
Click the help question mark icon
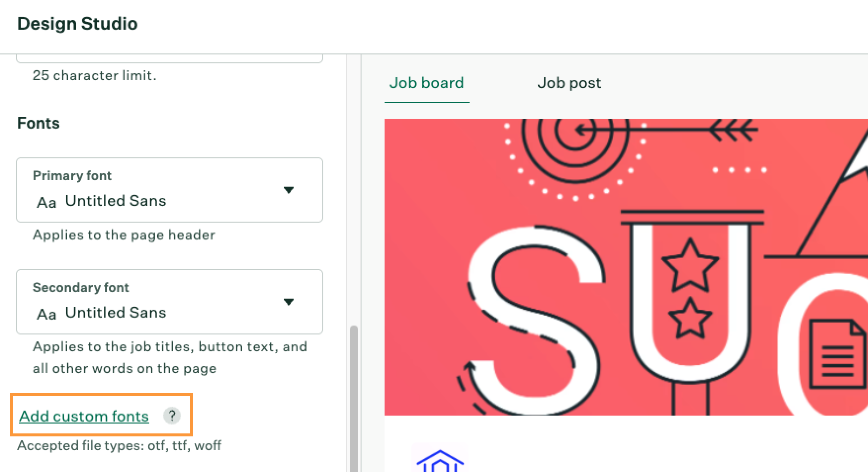[172, 416]
